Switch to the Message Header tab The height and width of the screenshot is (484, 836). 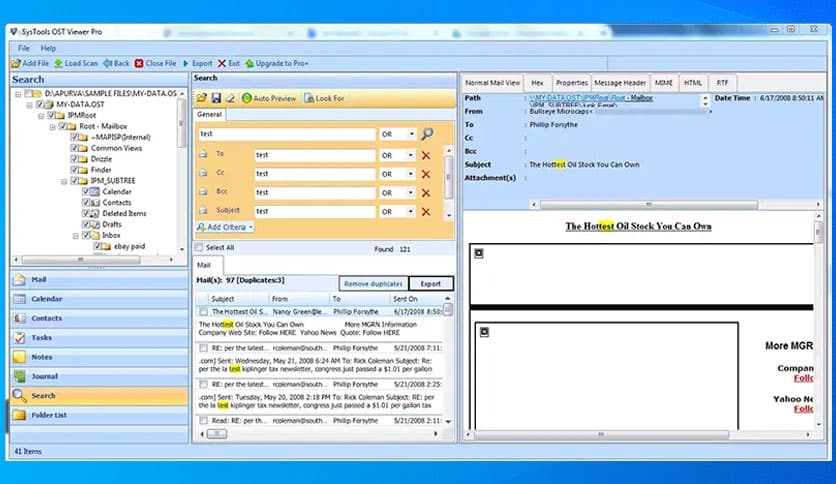click(x=620, y=83)
